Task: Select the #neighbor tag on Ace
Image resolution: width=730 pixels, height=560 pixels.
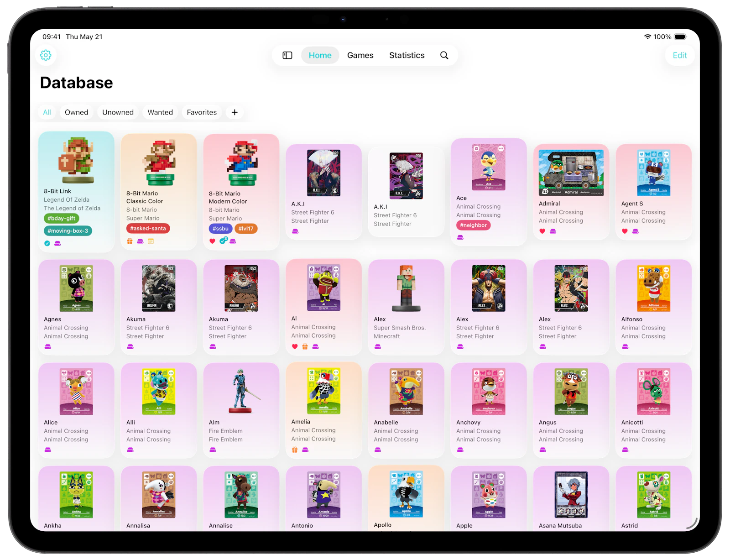Action: [473, 225]
